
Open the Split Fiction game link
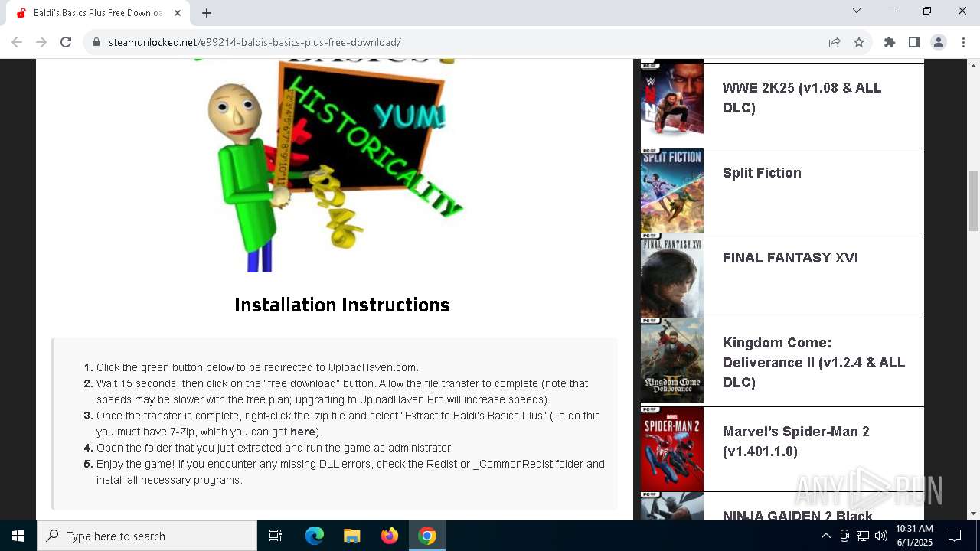coord(762,173)
